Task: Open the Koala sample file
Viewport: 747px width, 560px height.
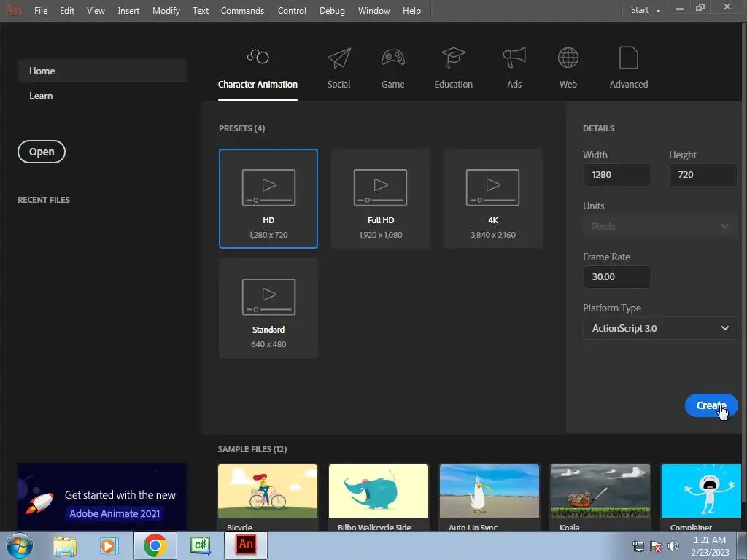Action: [600, 497]
